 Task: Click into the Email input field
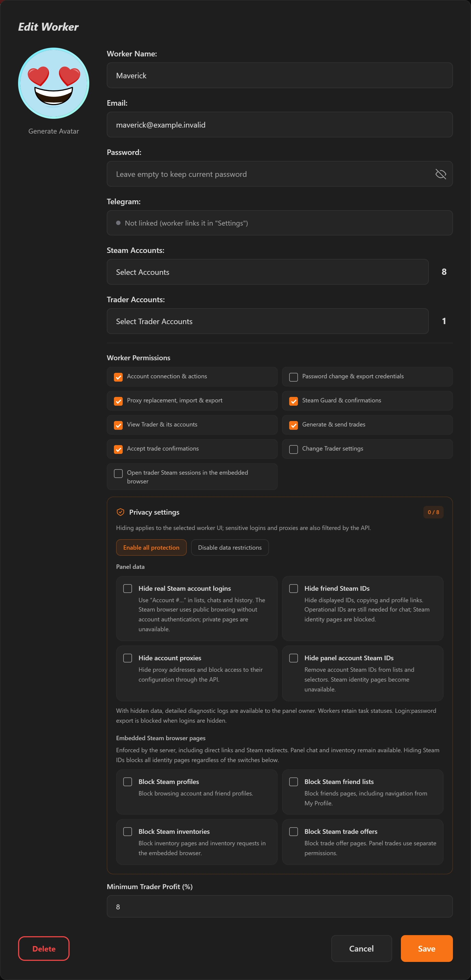(280, 124)
